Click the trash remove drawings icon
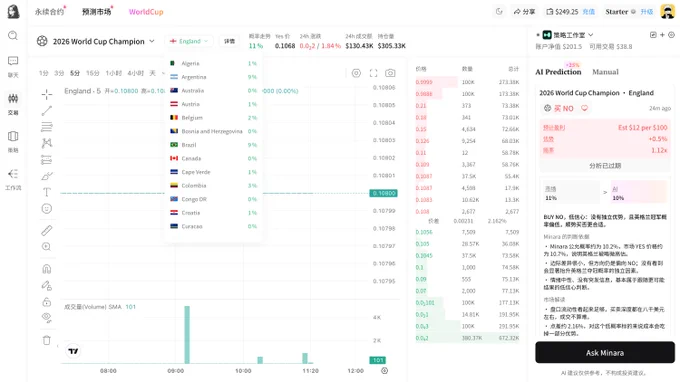 pos(47,340)
